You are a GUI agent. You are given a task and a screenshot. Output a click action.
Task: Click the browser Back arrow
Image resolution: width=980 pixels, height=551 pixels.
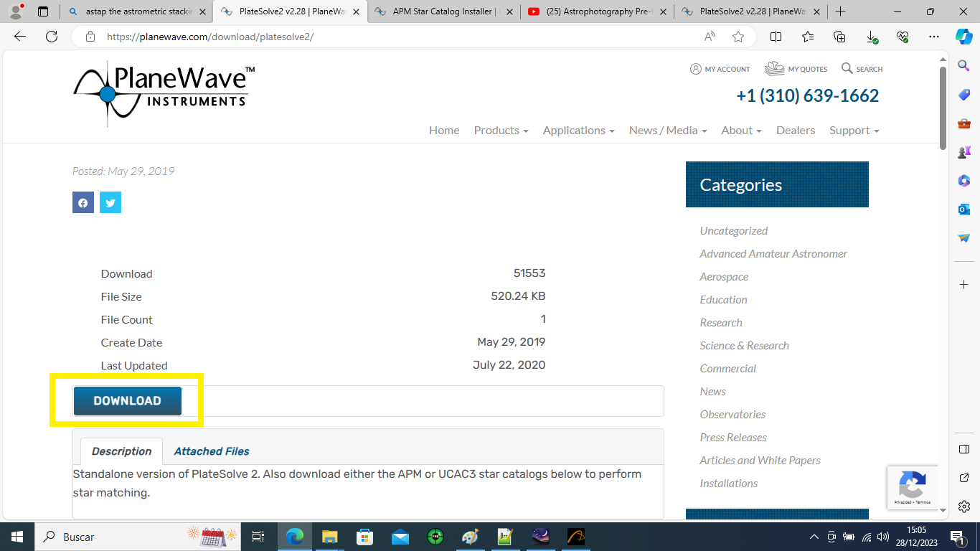[x=20, y=37]
